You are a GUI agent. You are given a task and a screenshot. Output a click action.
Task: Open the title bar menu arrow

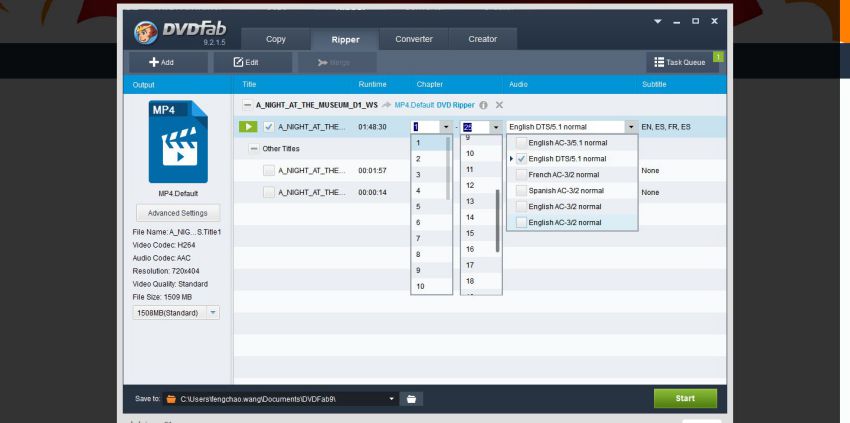point(658,21)
